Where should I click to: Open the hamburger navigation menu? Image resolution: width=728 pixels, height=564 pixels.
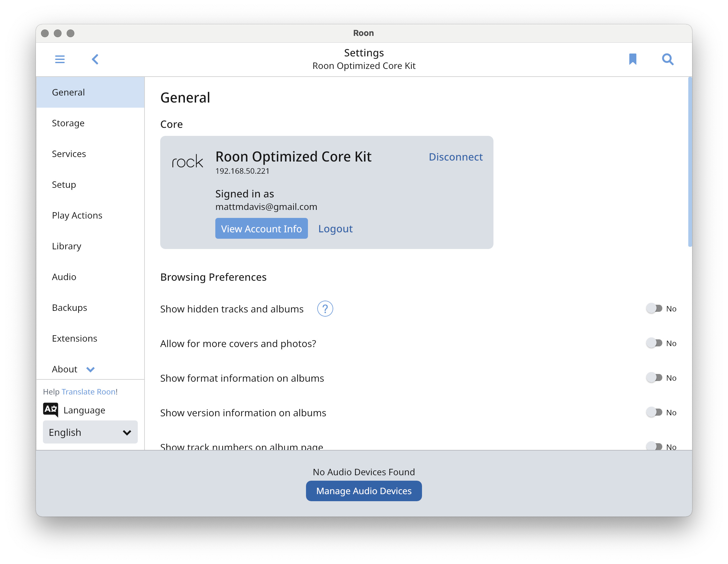pos(60,59)
